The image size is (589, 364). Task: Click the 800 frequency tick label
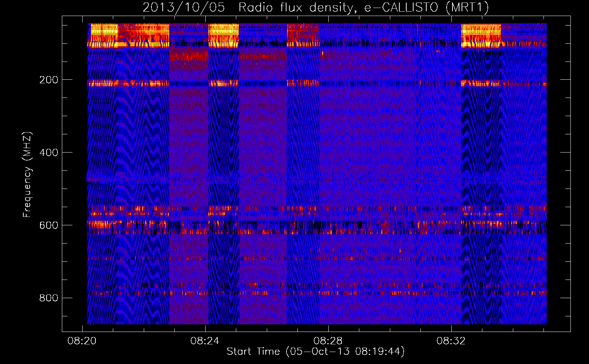point(49,298)
